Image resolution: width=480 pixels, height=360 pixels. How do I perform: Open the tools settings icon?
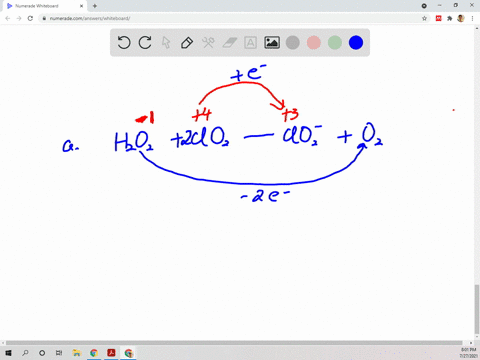tap(208, 43)
